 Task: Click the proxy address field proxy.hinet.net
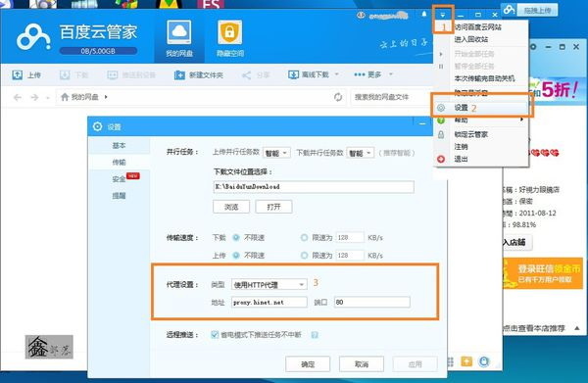(269, 302)
